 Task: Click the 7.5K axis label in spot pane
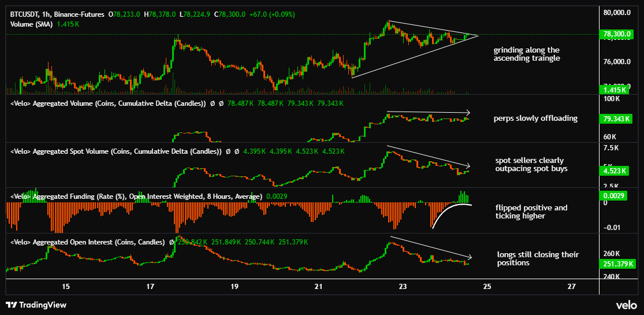point(610,147)
